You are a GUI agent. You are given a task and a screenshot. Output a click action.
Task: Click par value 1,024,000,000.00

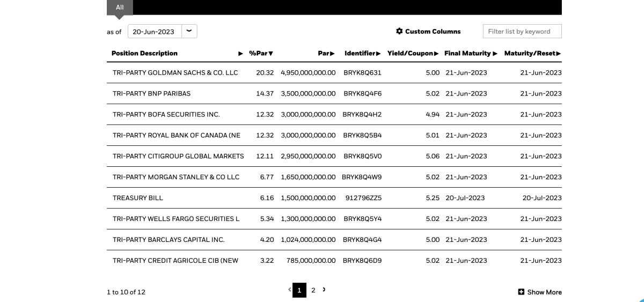click(x=308, y=240)
